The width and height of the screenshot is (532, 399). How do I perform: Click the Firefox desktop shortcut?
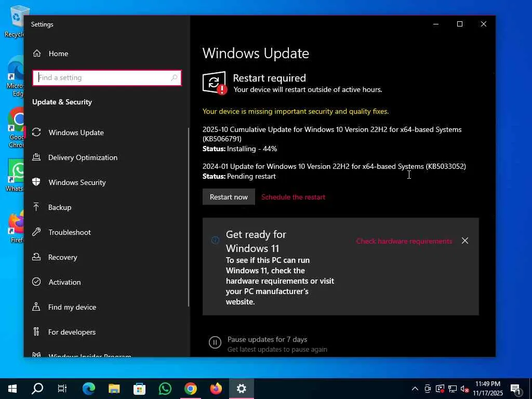point(16,227)
